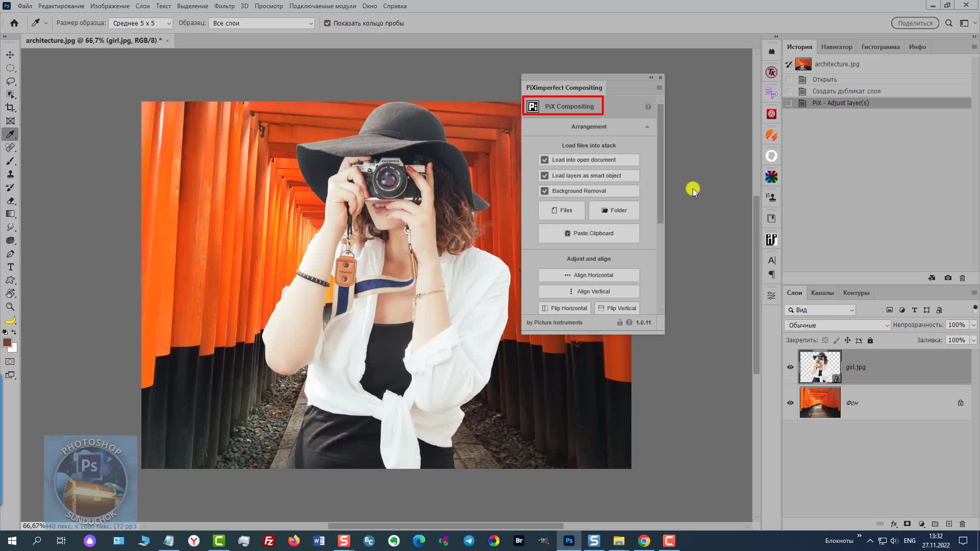Click Align Horizontal button

[589, 274]
